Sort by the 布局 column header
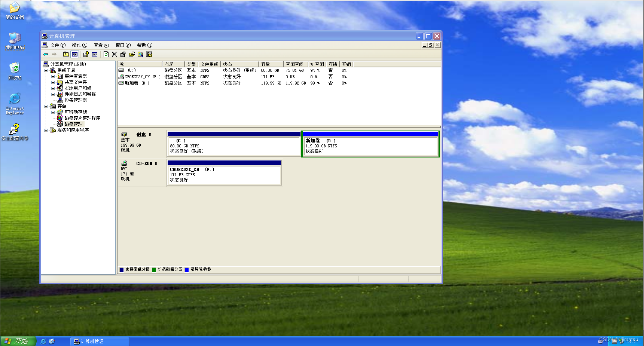This screenshot has height=346, width=644. [173, 64]
